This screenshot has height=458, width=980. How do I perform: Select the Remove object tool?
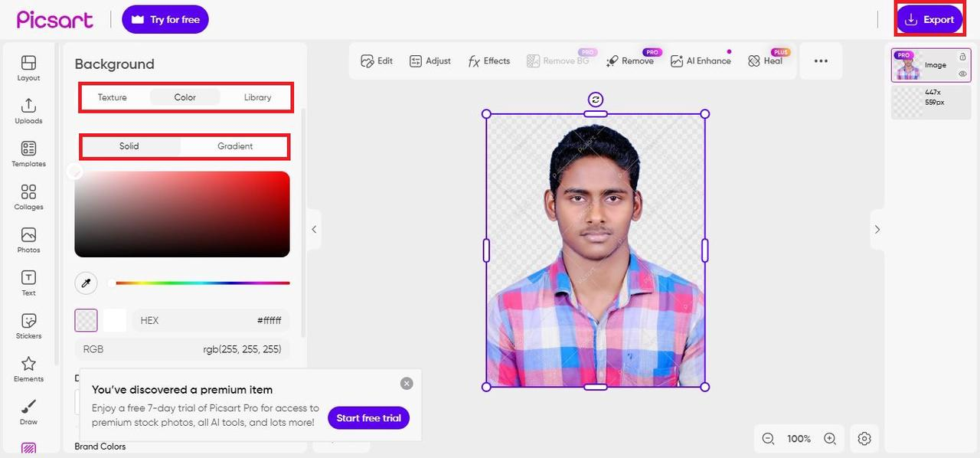coord(630,61)
